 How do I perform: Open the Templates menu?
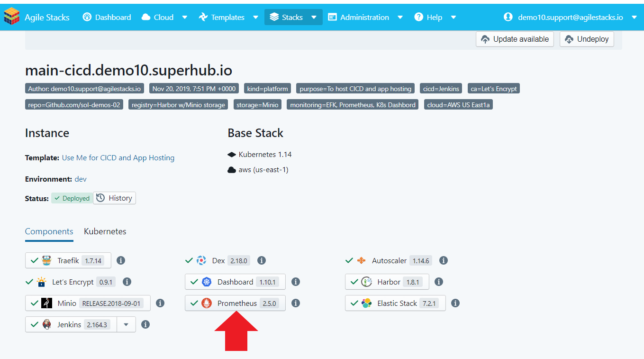pos(222,17)
